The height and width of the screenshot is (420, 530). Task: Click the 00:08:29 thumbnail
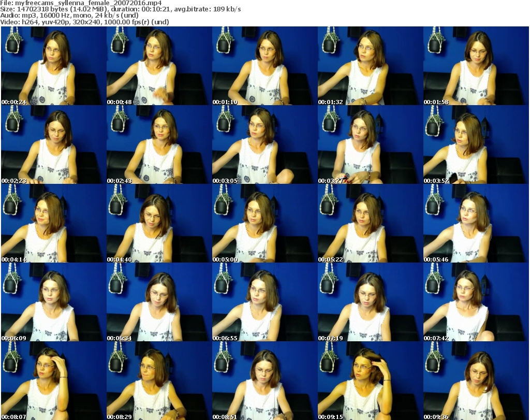159,381
